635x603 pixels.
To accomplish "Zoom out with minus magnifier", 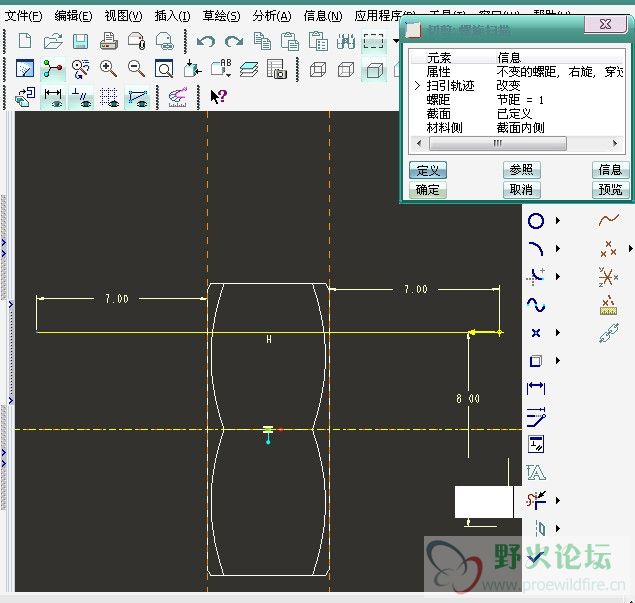I will pyautogui.click(x=136, y=69).
